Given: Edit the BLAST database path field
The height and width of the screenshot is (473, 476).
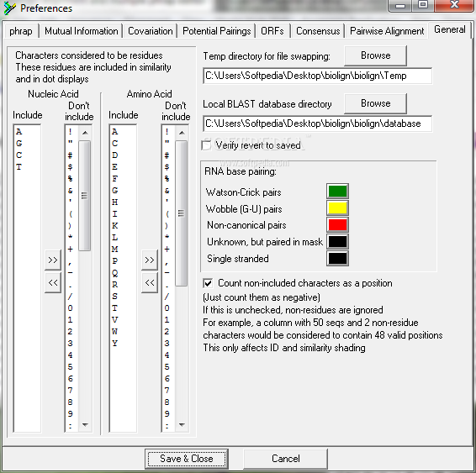Looking at the screenshot, I should point(317,124).
